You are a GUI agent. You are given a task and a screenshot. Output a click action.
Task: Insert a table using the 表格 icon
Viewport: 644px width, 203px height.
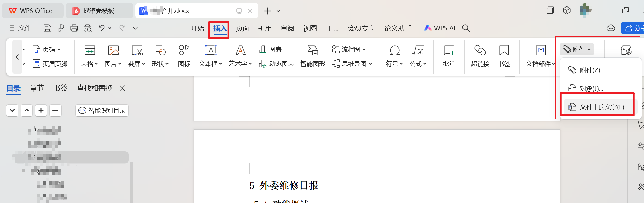[90, 56]
